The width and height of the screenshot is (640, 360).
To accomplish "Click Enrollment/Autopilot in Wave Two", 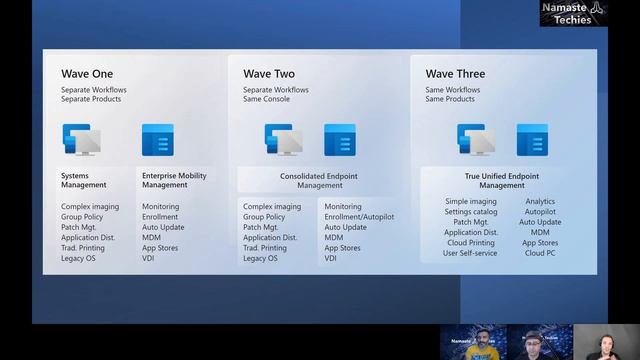I will tap(359, 217).
